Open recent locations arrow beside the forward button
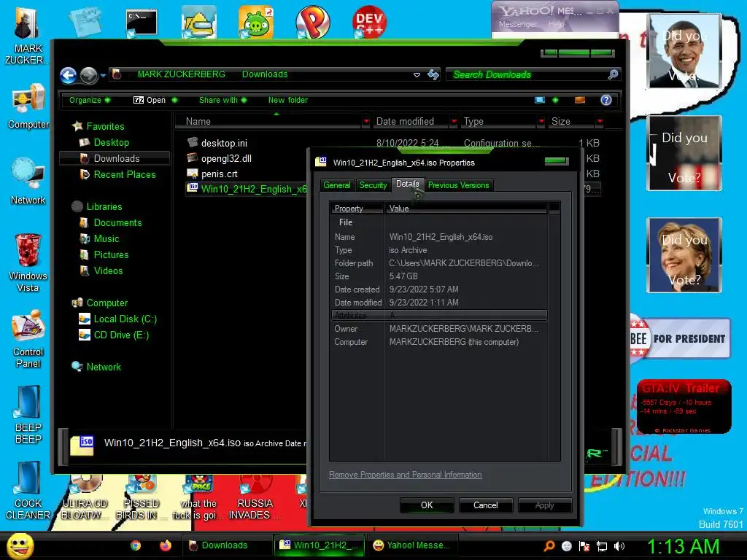 tap(103, 75)
